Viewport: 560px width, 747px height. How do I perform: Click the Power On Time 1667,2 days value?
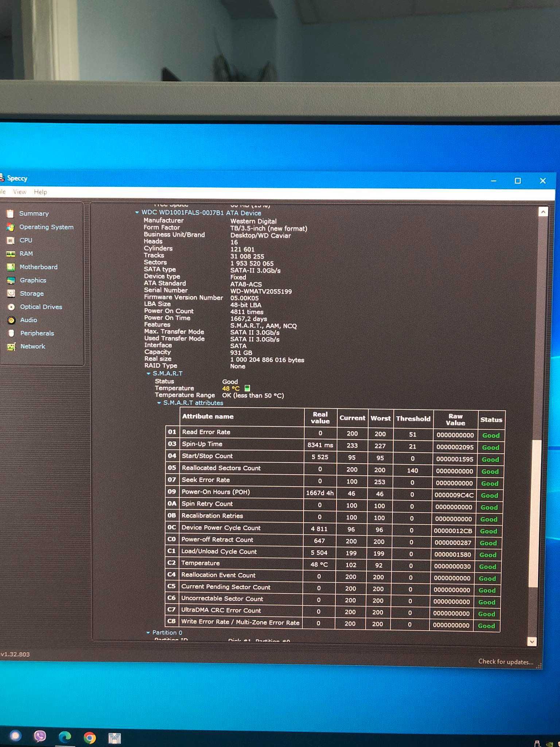coord(249,318)
